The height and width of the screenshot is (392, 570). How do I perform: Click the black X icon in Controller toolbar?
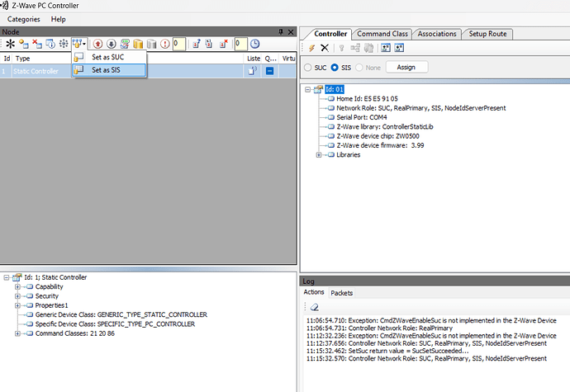tap(325, 48)
